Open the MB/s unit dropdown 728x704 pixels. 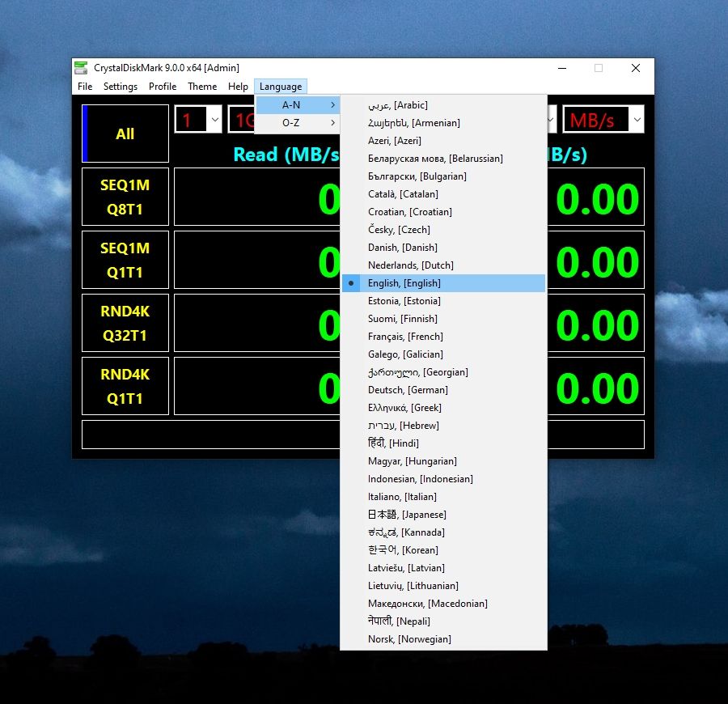click(603, 119)
